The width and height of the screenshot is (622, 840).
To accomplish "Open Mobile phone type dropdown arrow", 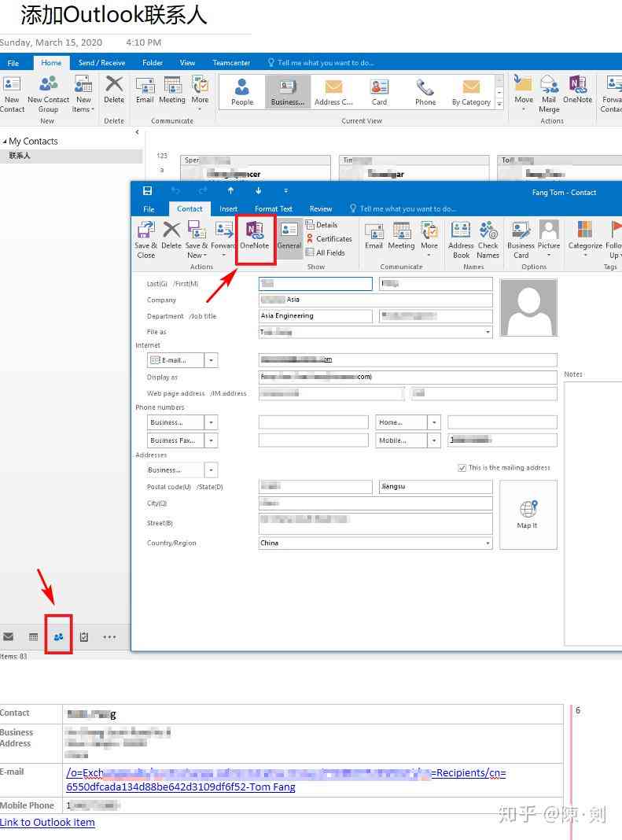I will 434,440.
